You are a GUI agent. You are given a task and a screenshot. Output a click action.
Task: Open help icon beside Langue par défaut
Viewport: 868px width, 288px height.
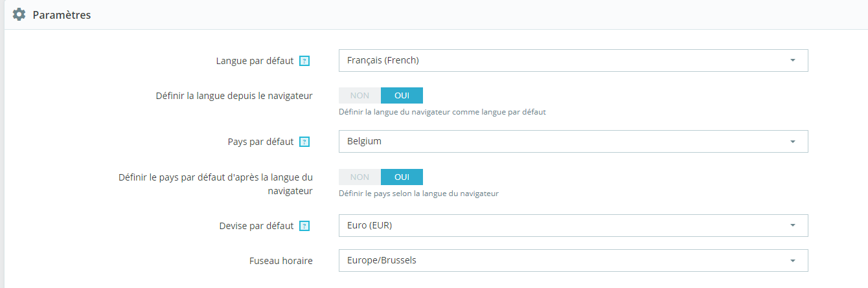[304, 61]
